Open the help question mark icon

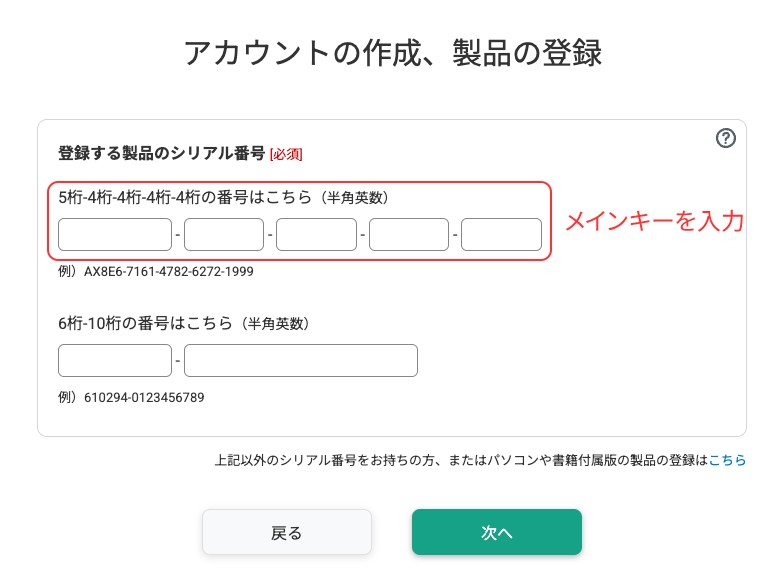pyautogui.click(x=726, y=139)
